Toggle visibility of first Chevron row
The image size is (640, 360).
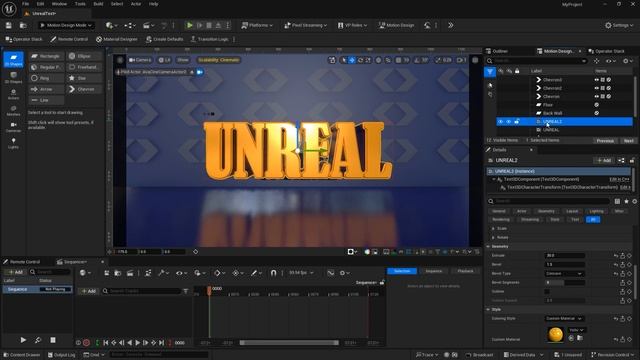click(596, 80)
